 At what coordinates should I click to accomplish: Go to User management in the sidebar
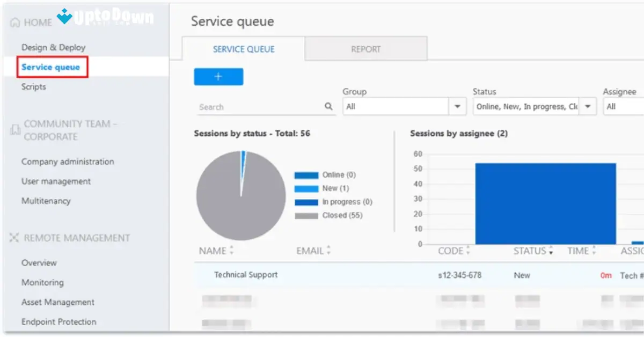click(55, 181)
